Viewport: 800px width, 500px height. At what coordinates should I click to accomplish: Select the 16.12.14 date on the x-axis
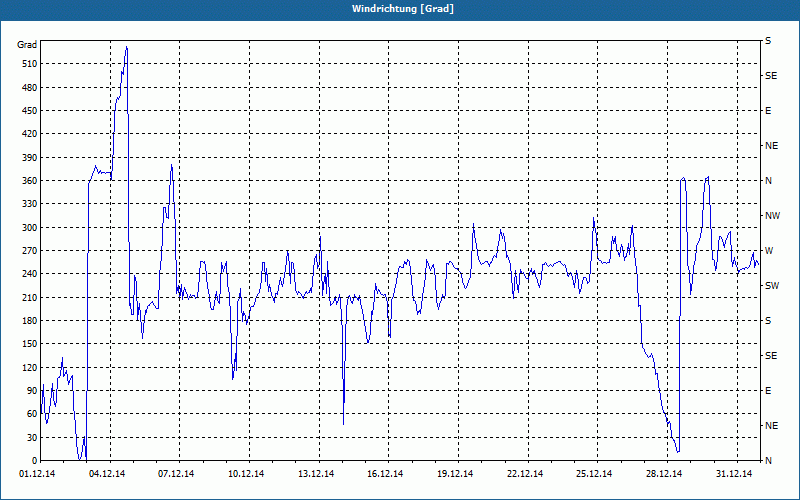tap(386, 474)
